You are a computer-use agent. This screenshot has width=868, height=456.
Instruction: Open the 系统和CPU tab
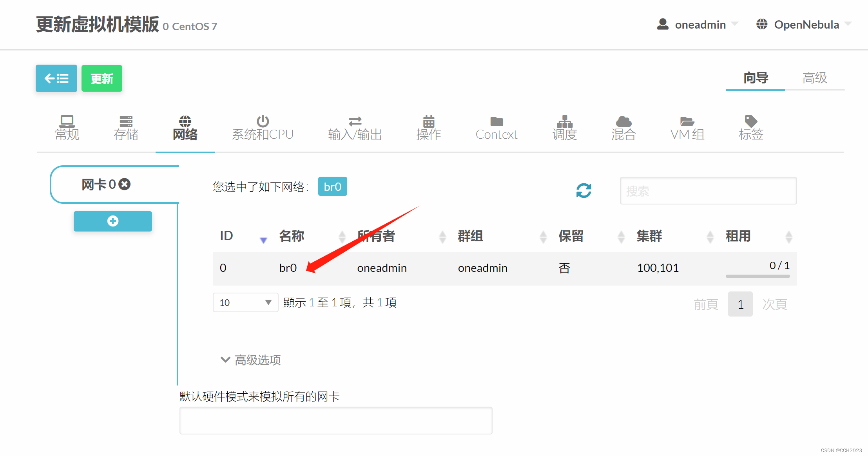[x=262, y=128]
